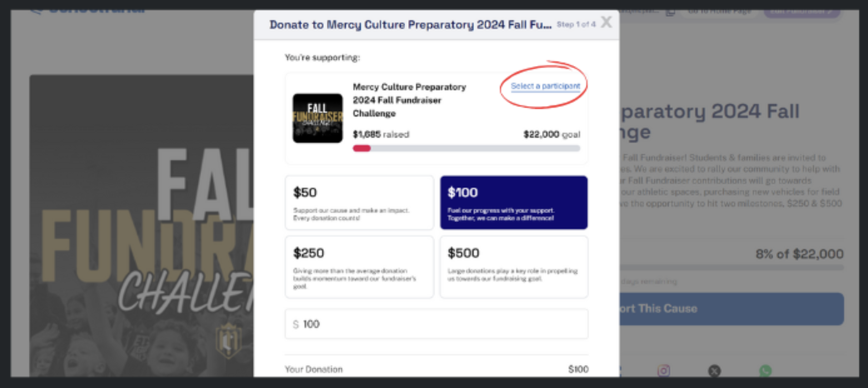Click the Edit Fundraiser button
Screen dimensions: 868x388
(x=801, y=12)
